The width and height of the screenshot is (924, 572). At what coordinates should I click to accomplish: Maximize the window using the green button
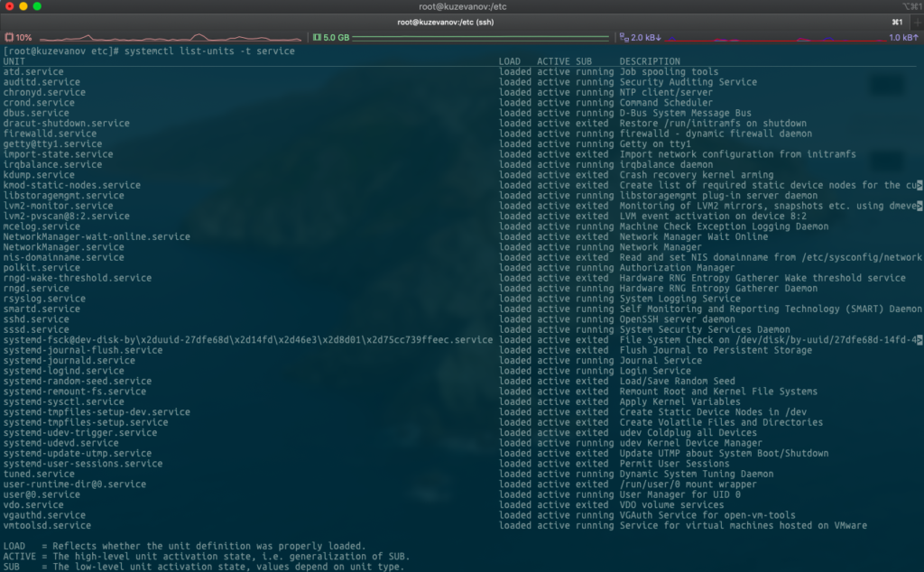point(38,6)
